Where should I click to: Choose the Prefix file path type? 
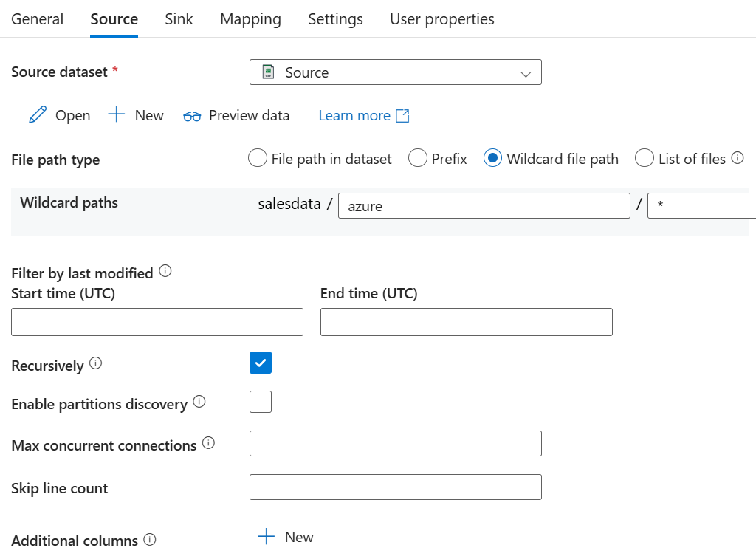pos(418,158)
